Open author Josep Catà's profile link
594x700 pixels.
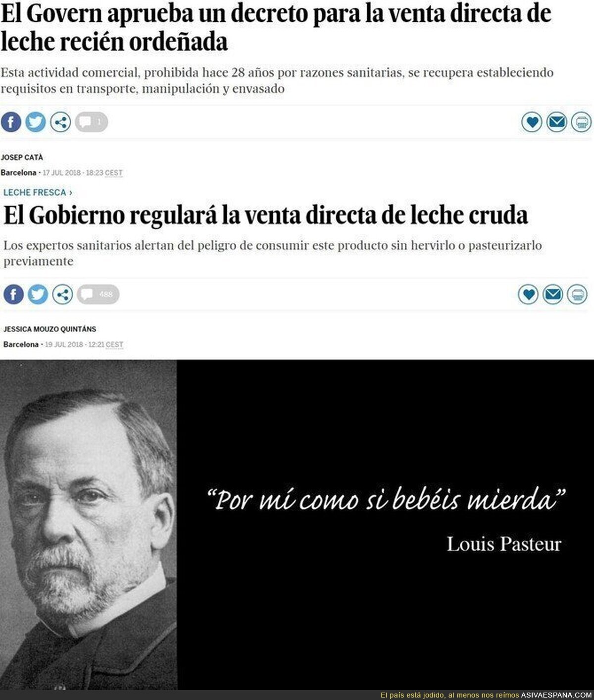[22, 158]
